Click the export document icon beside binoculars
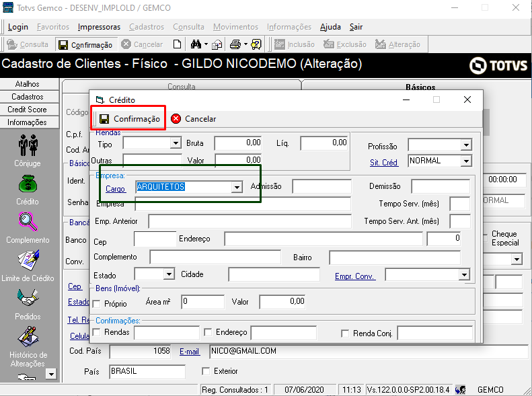 coord(217,44)
